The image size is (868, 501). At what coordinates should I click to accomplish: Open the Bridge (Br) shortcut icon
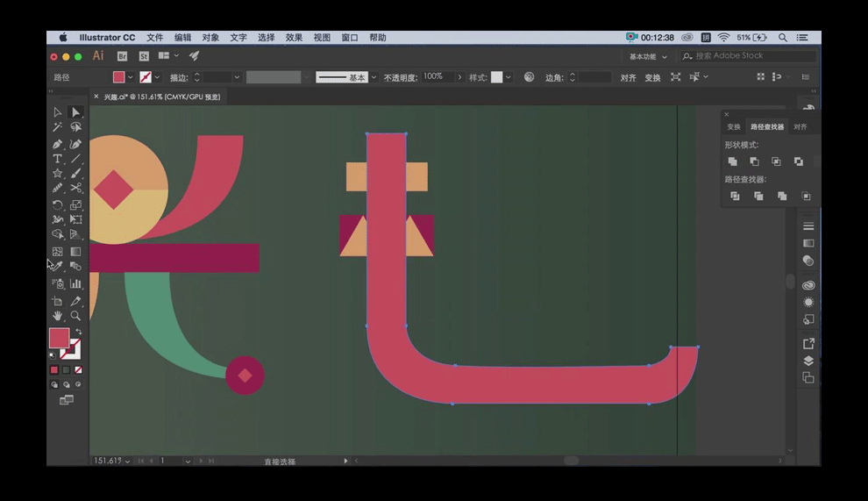pos(122,56)
